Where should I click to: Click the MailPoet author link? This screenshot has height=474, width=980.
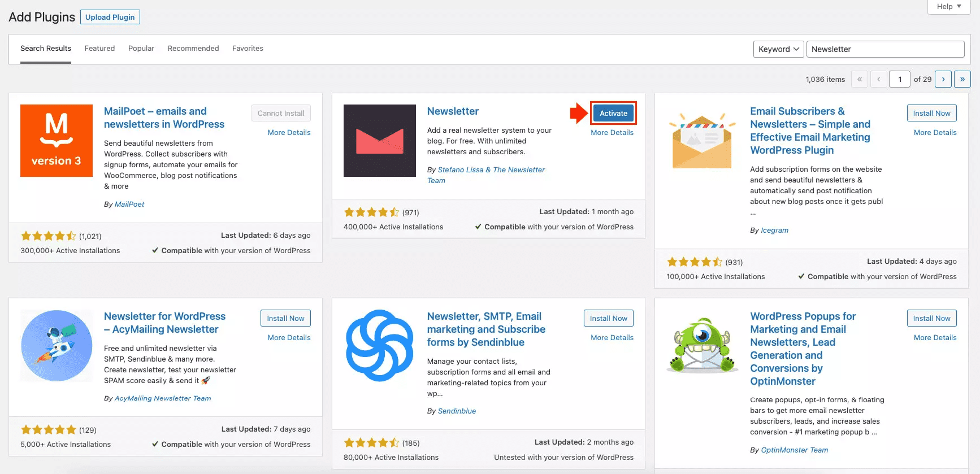point(129,204)
